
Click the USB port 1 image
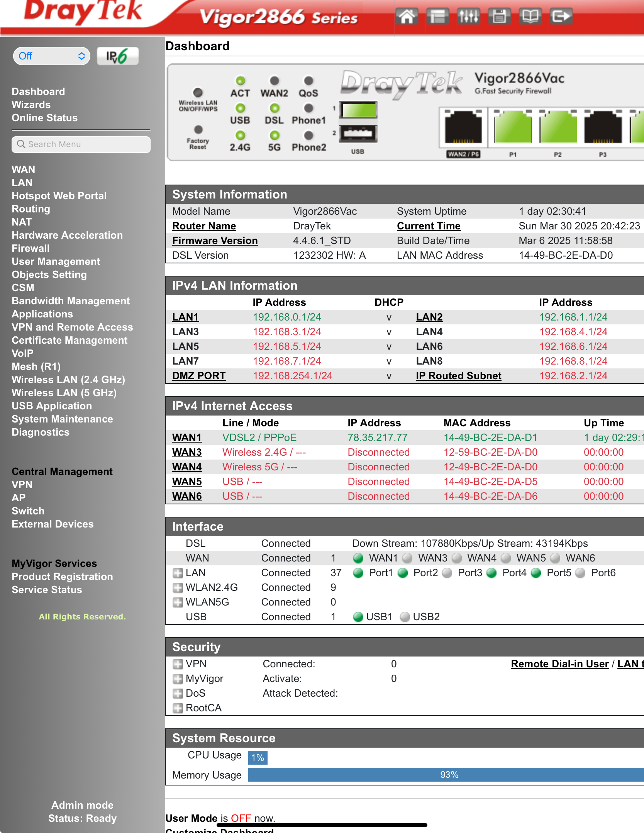pyautogui.click(x=358, y=110)
